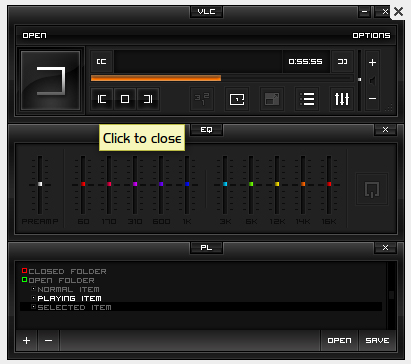Toggle shuffle/random playback icon

click(202, 99)
